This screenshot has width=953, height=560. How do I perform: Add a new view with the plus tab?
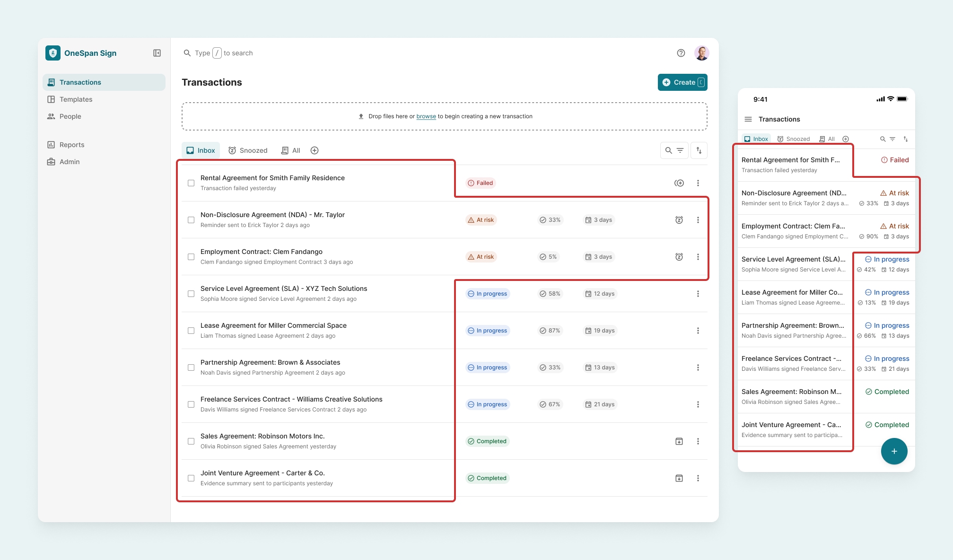(315, 150)
